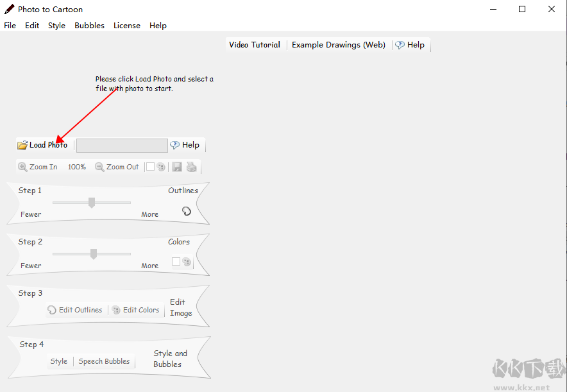The height and width of the screenshot is (392, 567).
Task: Click the Fewer label in Step 1
Action: pyautogui.click(x=31, y=214)
